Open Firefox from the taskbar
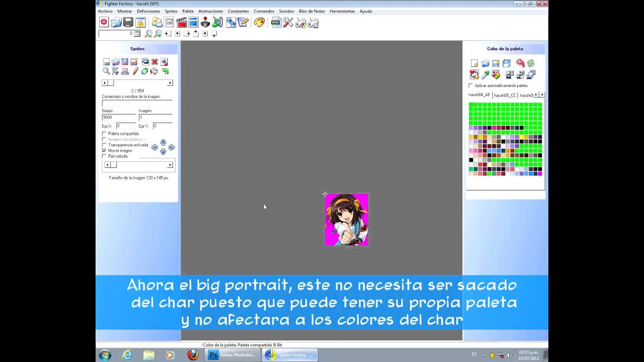The width and height of the screenshot is (644, 362). (x=193, y=355)
